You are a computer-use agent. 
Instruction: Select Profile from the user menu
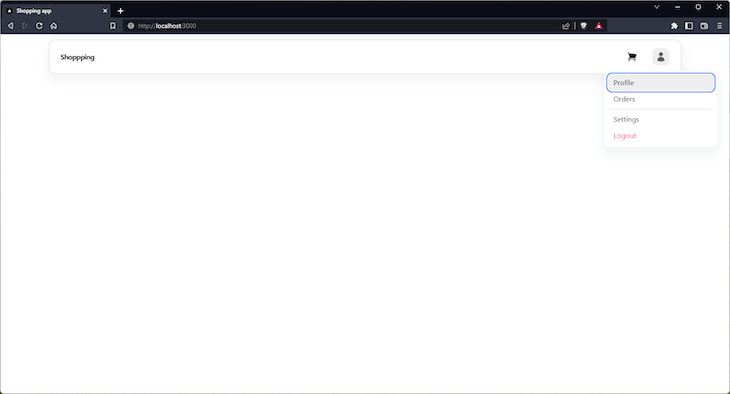coord(661,82)
